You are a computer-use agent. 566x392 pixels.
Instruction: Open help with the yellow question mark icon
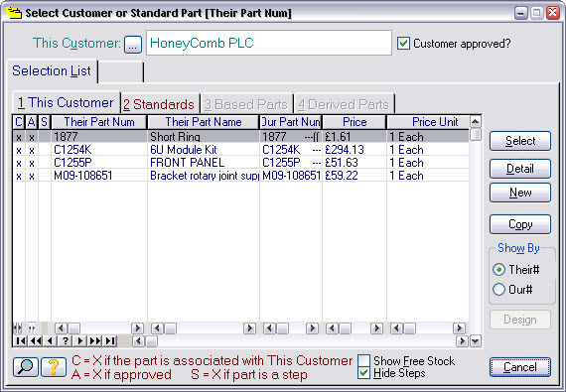click(x=54, y=367)
